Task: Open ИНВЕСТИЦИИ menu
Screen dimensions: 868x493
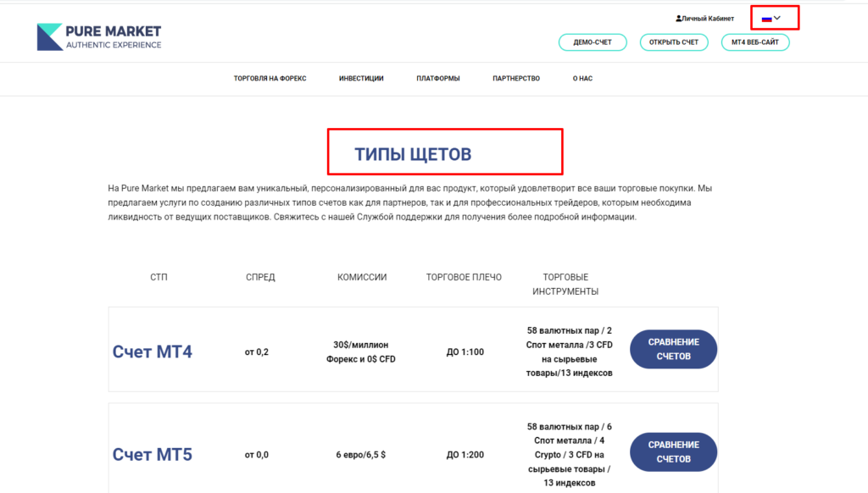Action: (361, 79)
